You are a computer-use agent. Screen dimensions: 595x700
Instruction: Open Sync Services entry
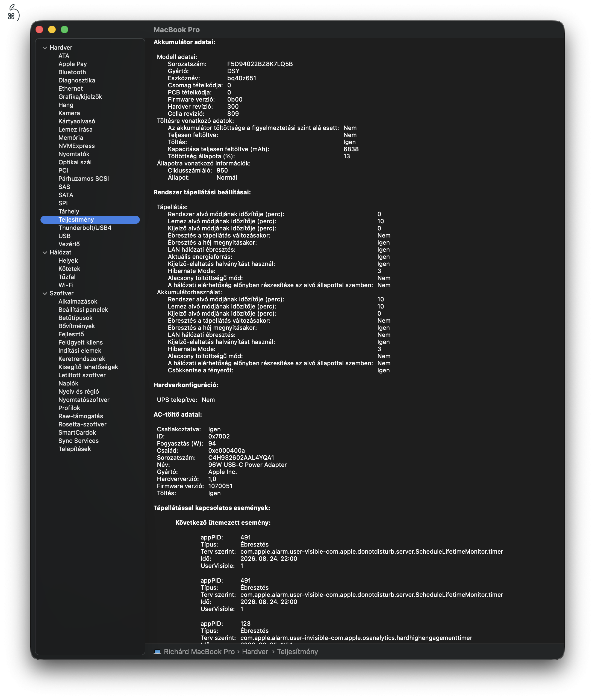coord(79,441)
